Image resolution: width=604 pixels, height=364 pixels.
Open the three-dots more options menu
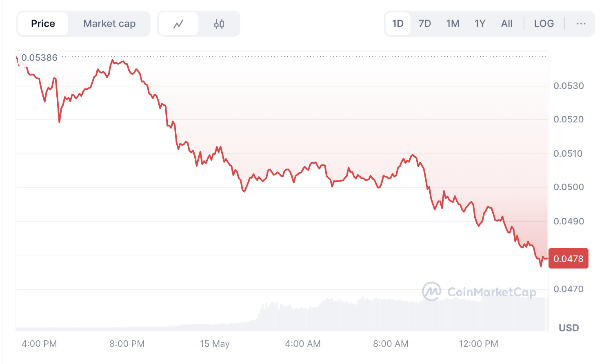(581, 24)
